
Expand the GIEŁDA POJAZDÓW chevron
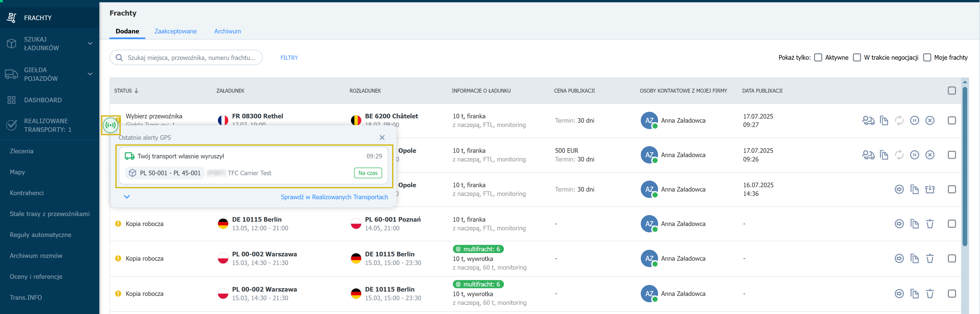[90, 74]
